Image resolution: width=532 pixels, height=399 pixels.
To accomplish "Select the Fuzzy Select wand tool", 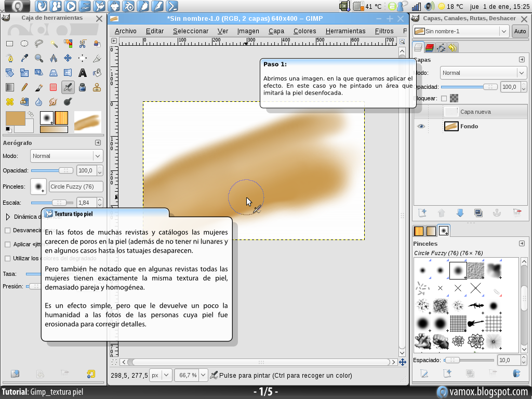I will 54,44.
